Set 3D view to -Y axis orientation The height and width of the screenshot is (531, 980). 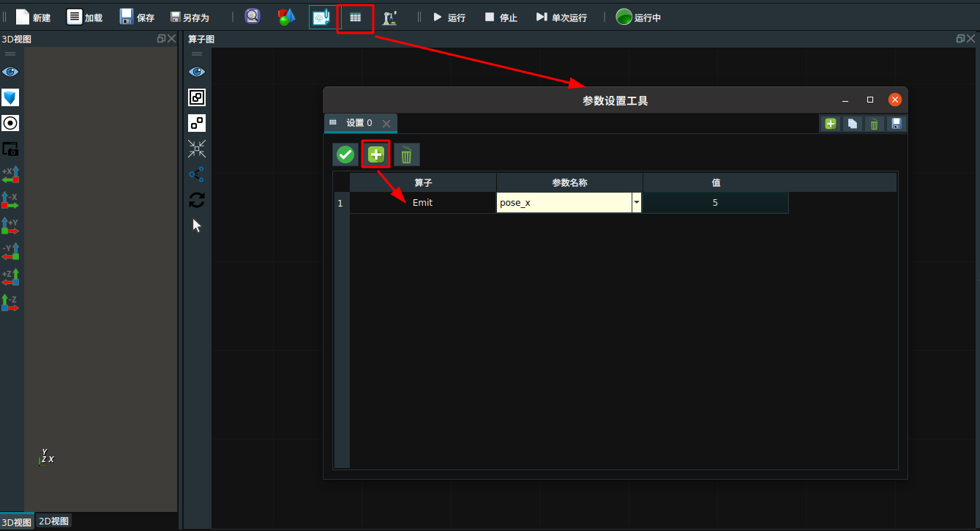10,251
